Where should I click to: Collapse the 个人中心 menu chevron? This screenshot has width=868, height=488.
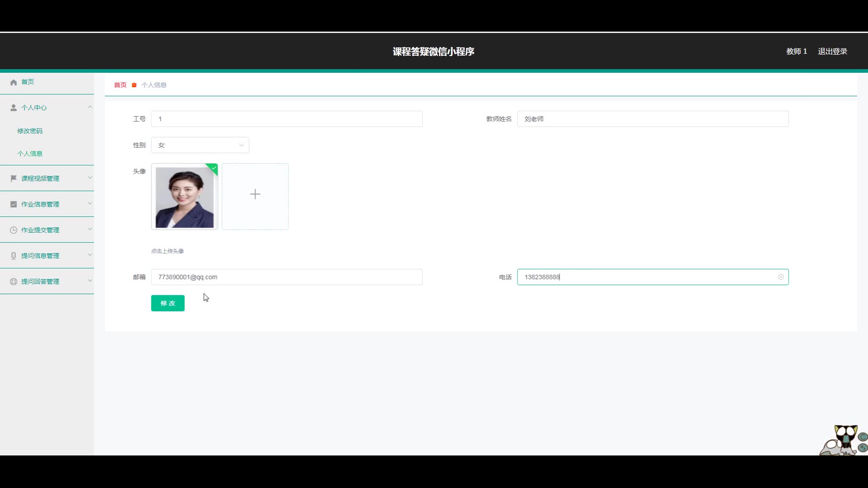point(90,107)
